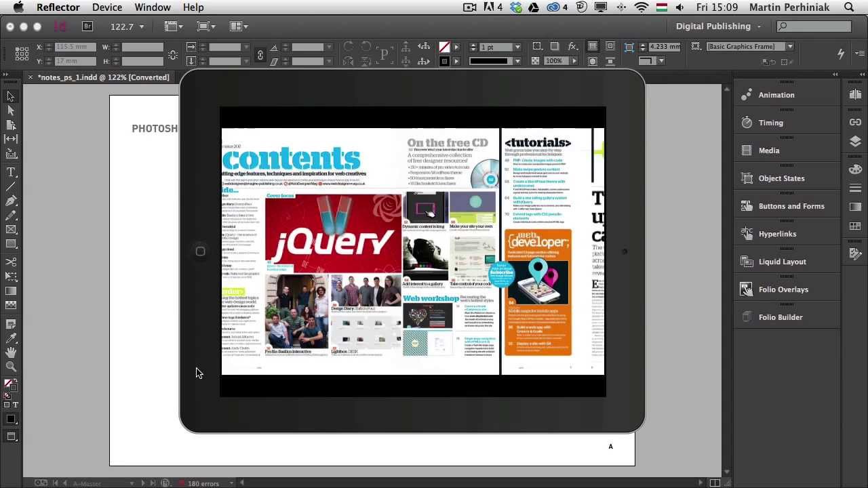Select the Line tool
This screenshot has width=868, height=488.
(11, 186)
